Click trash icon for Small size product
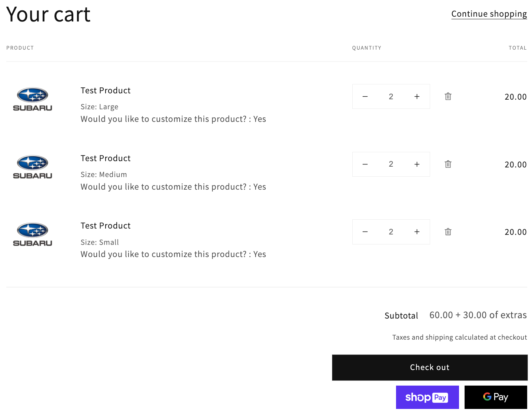Screen dimensions: 532x413 coord(448,232)
